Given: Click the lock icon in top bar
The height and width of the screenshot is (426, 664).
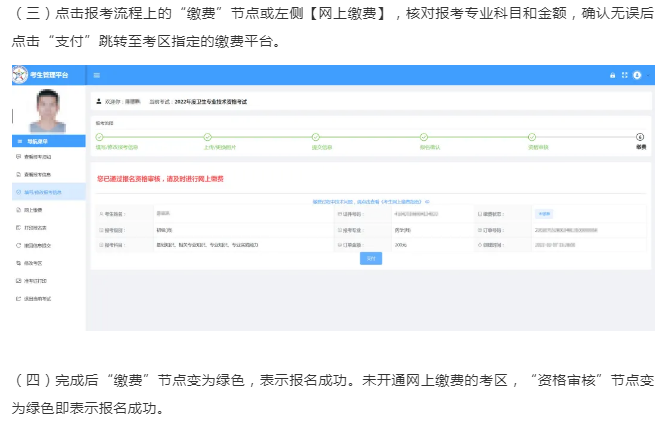Looking at the screenshot, I should click(612, 75).
